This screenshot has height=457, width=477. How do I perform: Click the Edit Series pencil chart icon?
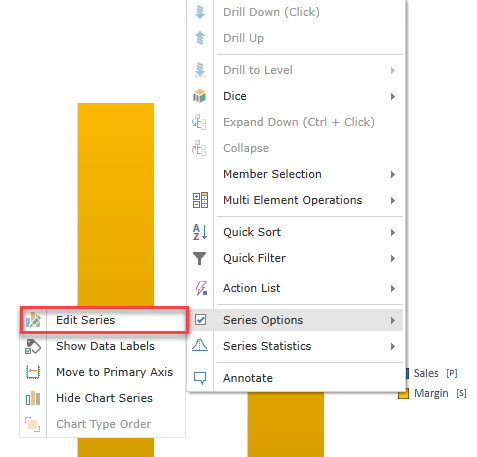click(x=33, y=320)
